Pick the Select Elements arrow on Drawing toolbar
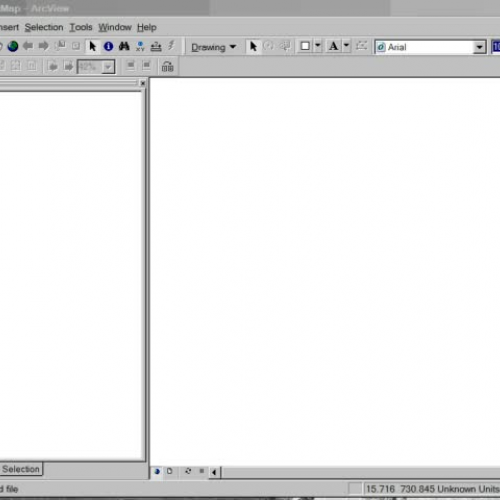This screenshot has width=500, height=500. 253,46
